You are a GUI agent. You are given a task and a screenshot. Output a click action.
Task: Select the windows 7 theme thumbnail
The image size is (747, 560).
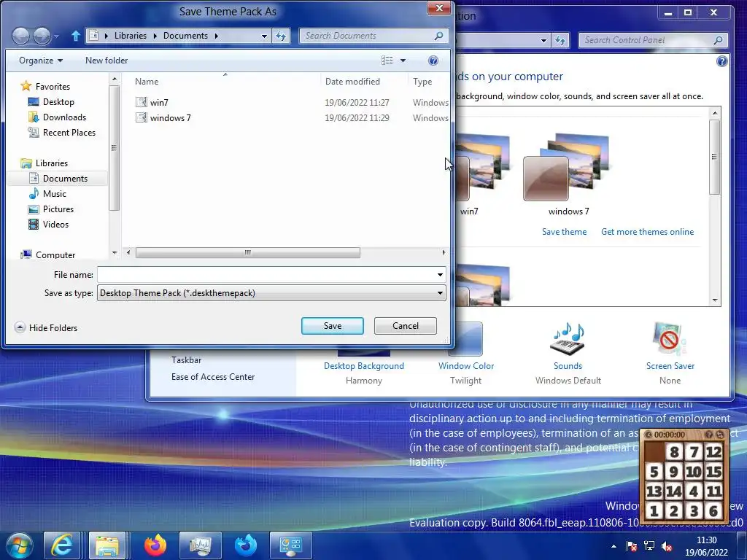coord(568,174)
